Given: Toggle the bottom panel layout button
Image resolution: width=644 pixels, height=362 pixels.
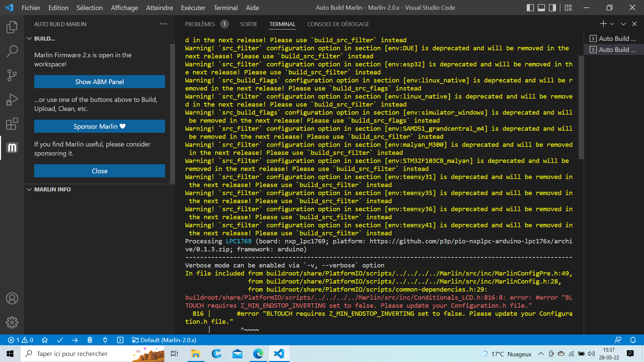Looking at the screenshot, I should click(541, 8).
